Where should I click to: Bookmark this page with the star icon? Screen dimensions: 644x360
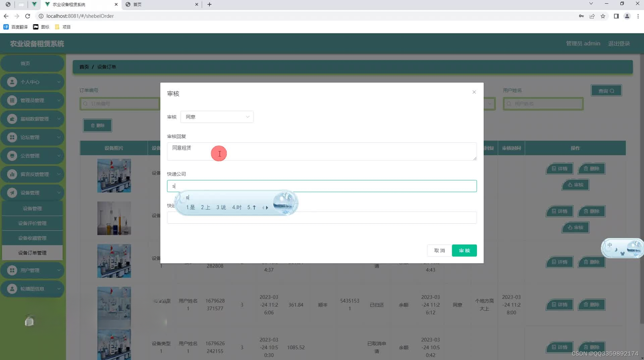pos(603,16)
